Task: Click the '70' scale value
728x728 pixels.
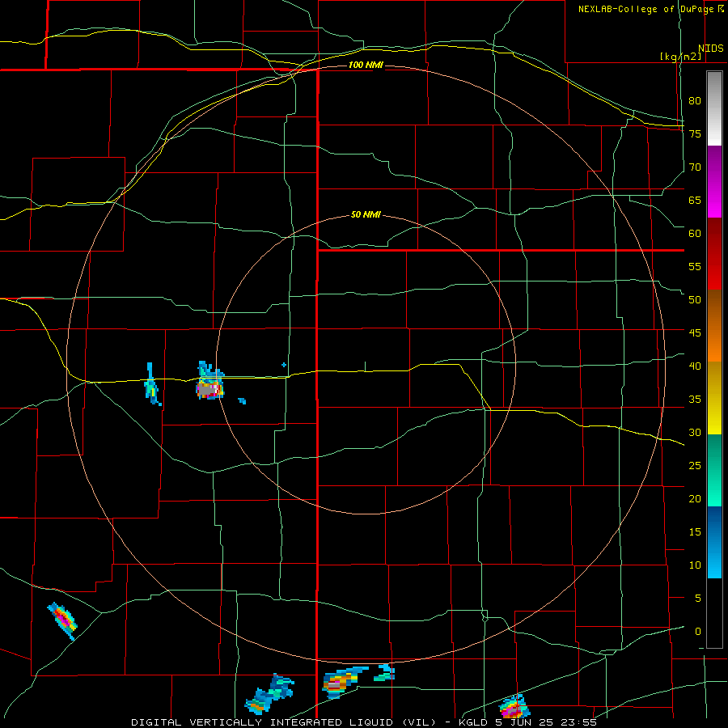Action: click(695, 167)
